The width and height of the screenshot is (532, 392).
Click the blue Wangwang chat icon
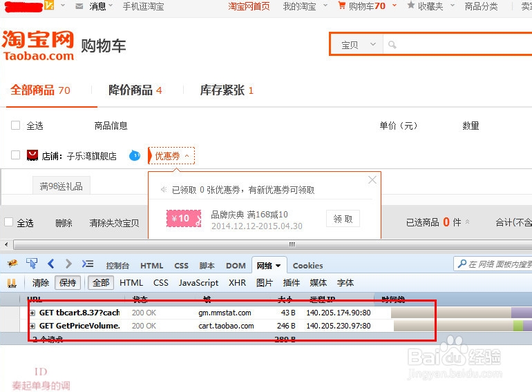(x=135, y=156)
